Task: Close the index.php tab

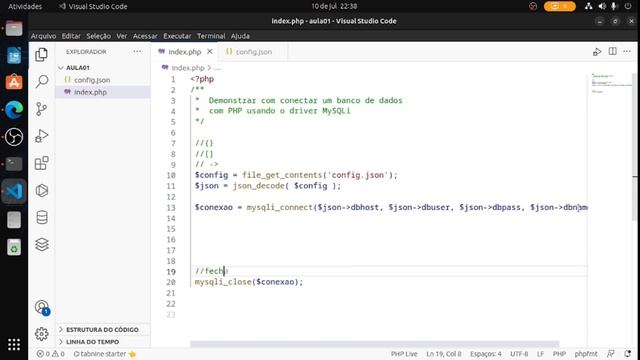Action: pyautogui.click(x=210, y=51)
